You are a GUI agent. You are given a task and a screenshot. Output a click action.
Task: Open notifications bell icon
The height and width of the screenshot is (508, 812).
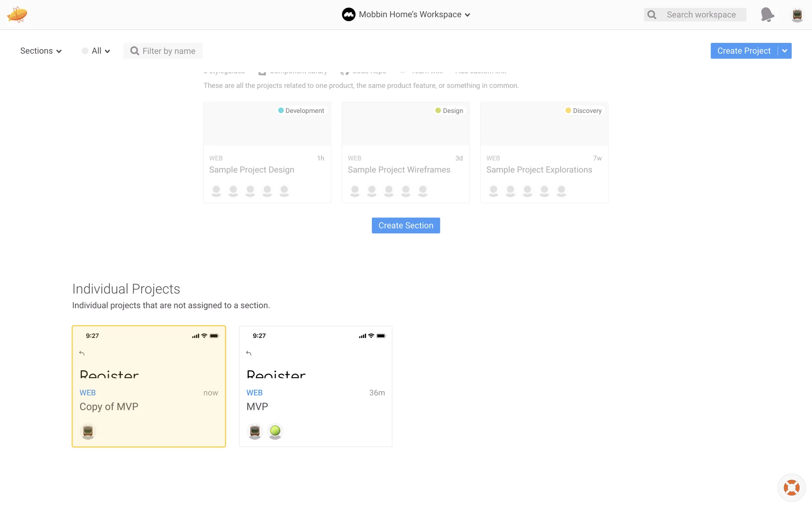click(x=767, y=15)
